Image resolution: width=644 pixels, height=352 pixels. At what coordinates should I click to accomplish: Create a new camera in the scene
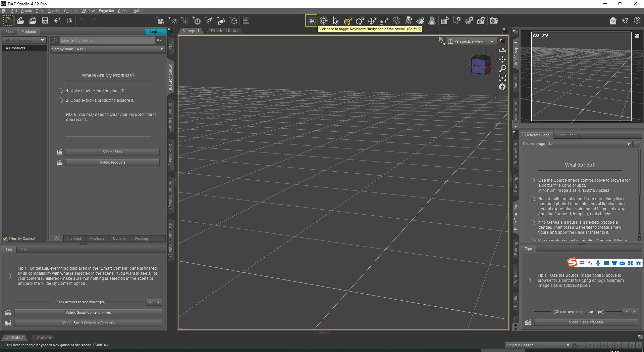(160, 21)
